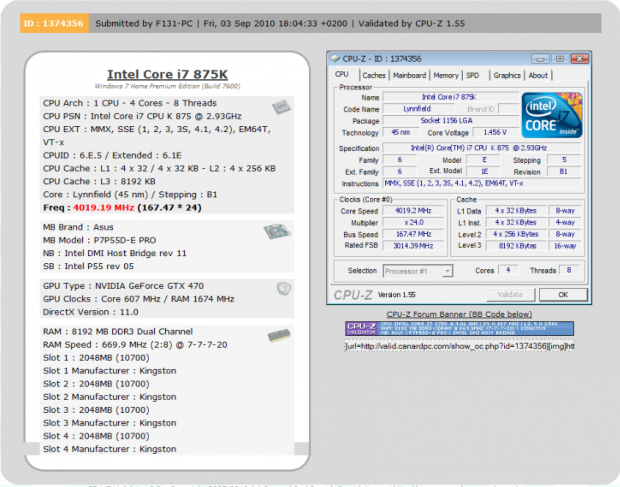Image resolution: width=620 pixels, height=487 pixels.
Task: Open the Processor #1 selection dropdown
Action: coord(418,271)
